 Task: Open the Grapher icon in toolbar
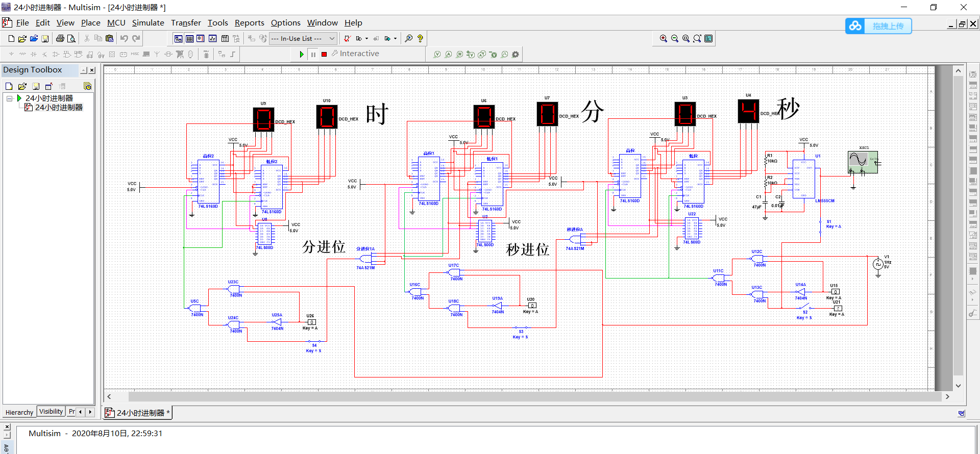click(x=212, y=38)
